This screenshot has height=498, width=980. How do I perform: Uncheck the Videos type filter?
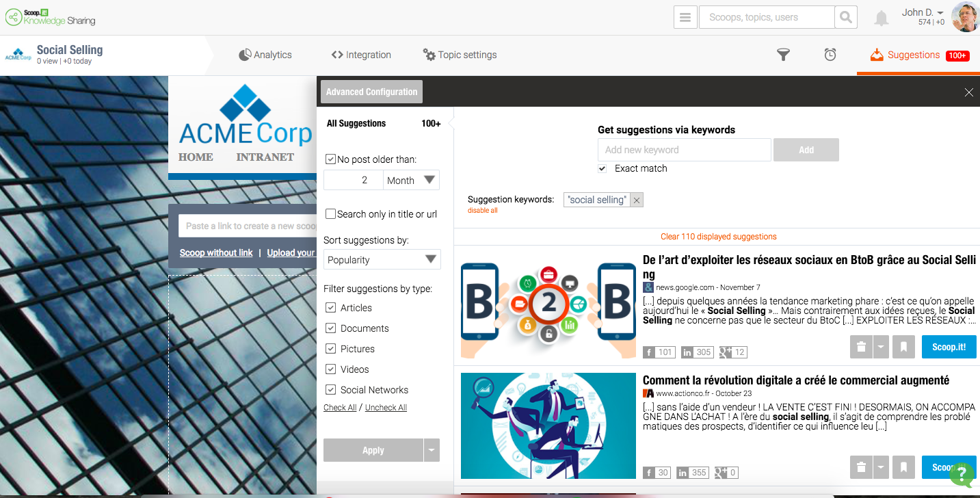pos(331,369)
